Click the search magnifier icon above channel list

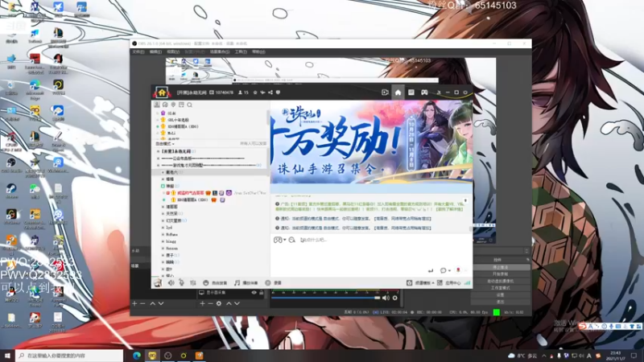(189, 105)
